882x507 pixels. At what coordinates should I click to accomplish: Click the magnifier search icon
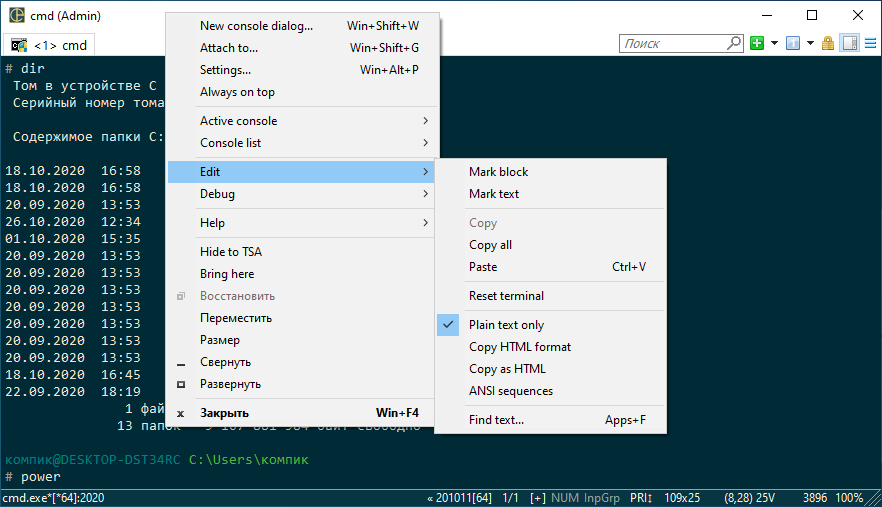(733, 44)
